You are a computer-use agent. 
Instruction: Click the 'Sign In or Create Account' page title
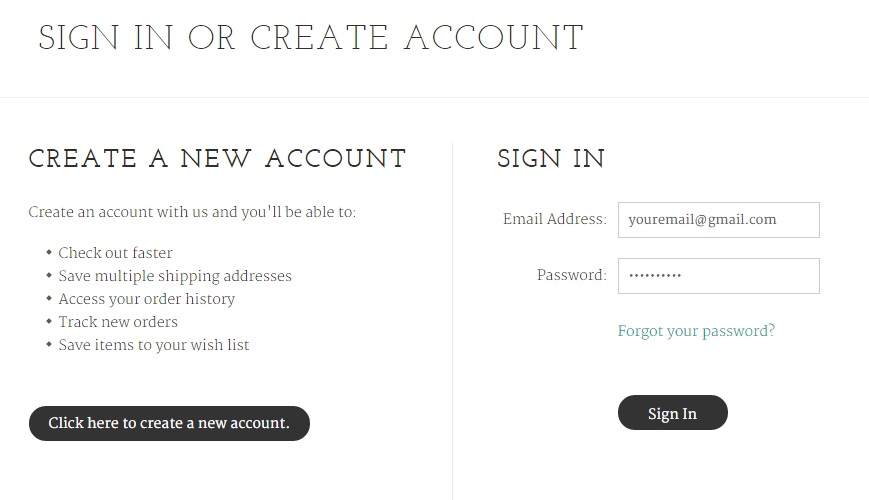point(311,39)
